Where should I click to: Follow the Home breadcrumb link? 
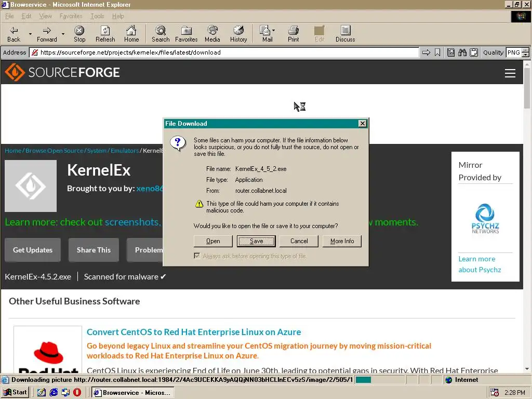13,150
